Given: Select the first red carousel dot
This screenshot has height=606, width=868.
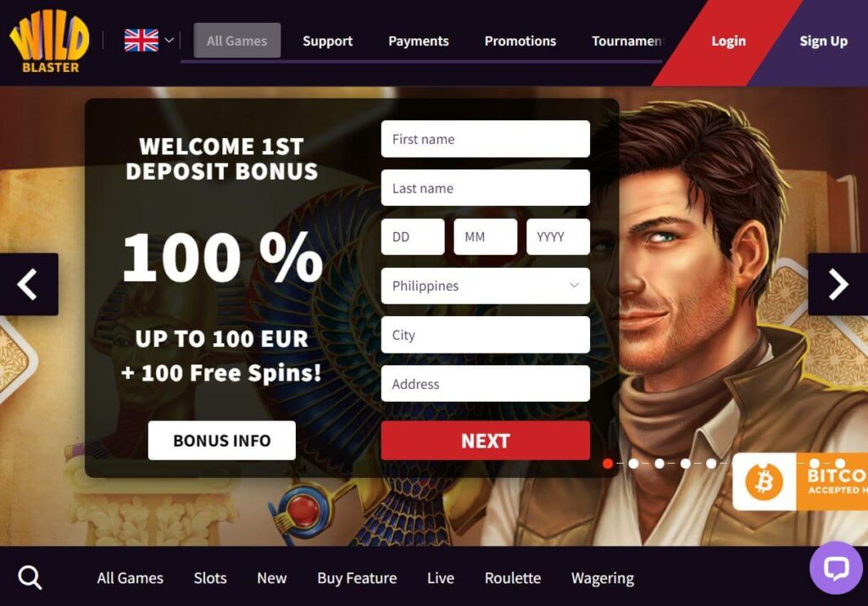Looking at the screenshot, I should point(608,464).
